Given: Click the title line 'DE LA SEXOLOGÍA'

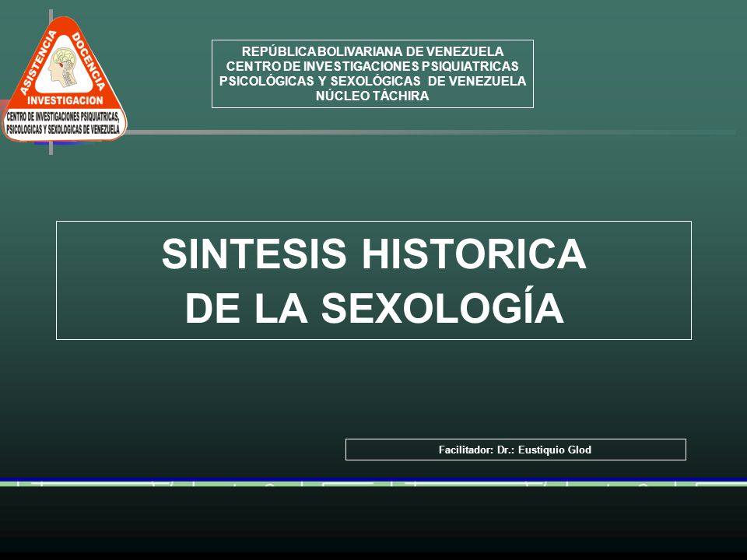Looking at the screenshot, I should click(x=374, y=308).
